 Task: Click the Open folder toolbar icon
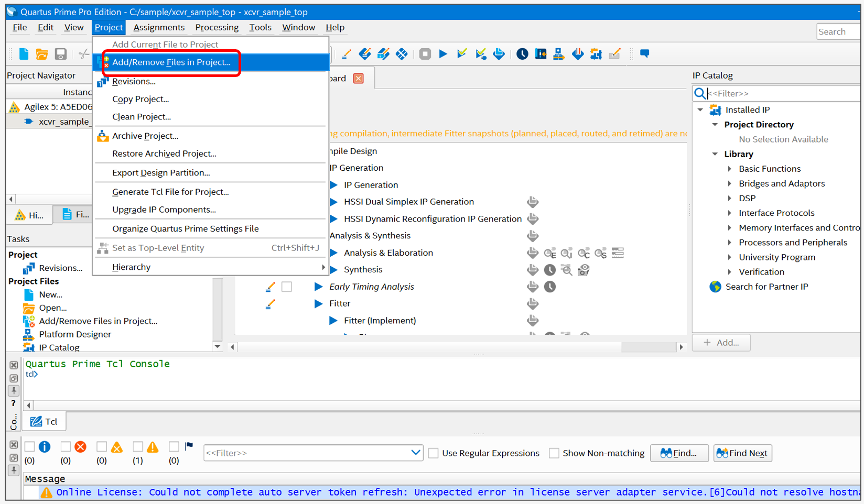coord(42,54)
